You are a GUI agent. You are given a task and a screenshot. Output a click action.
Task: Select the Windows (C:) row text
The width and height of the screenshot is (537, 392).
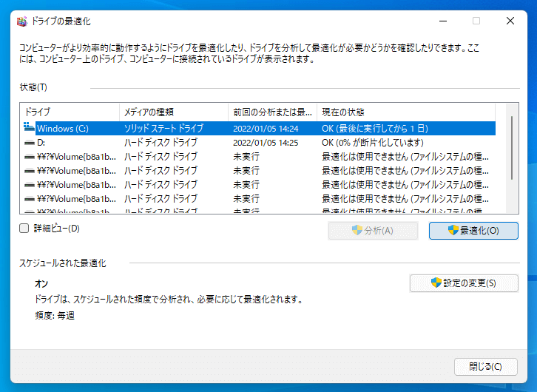(63, 129)
